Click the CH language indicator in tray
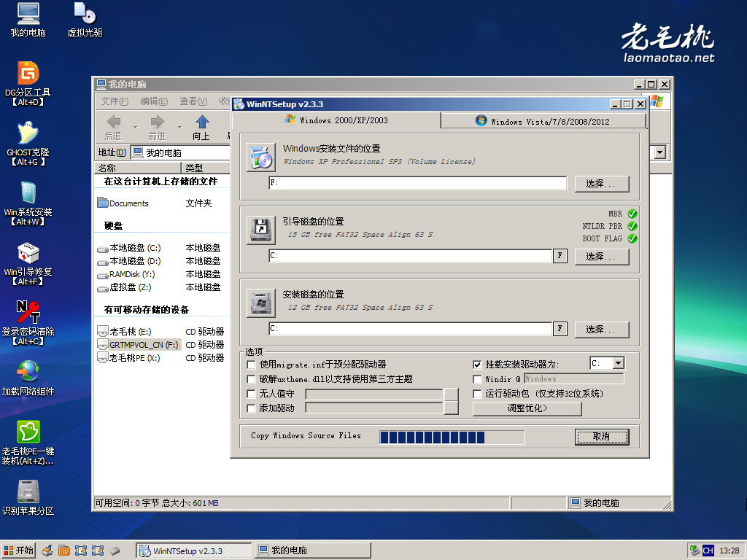 708,551
